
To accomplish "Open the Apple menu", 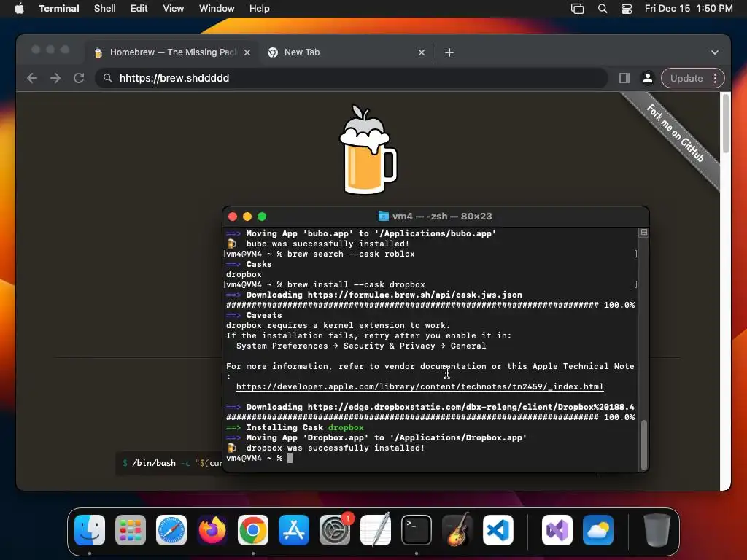I will click(x=19, y=9).
